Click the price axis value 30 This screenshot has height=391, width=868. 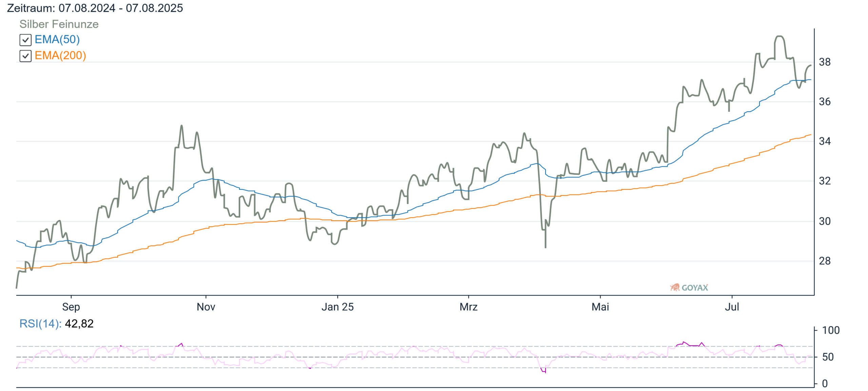click(x=825, y=221)
